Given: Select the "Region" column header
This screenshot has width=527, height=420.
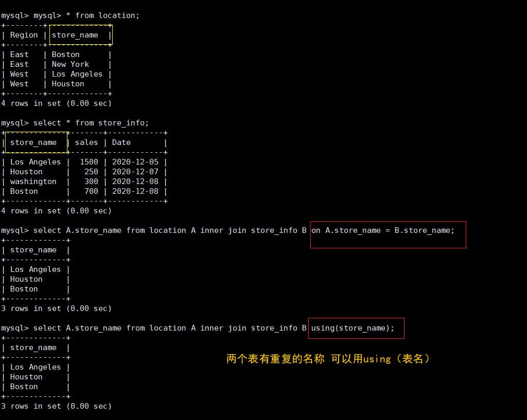Looking at the screenshot, I should click(x=24, y=35).
